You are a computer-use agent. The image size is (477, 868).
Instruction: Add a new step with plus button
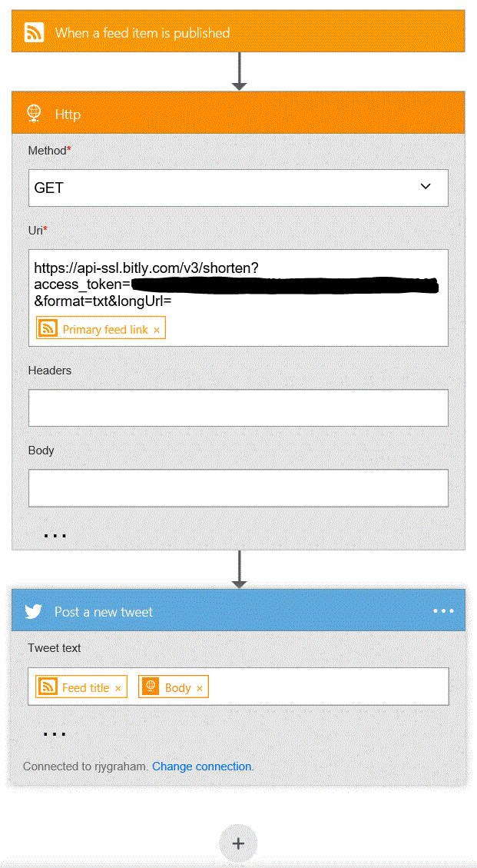tap(238, 843)
